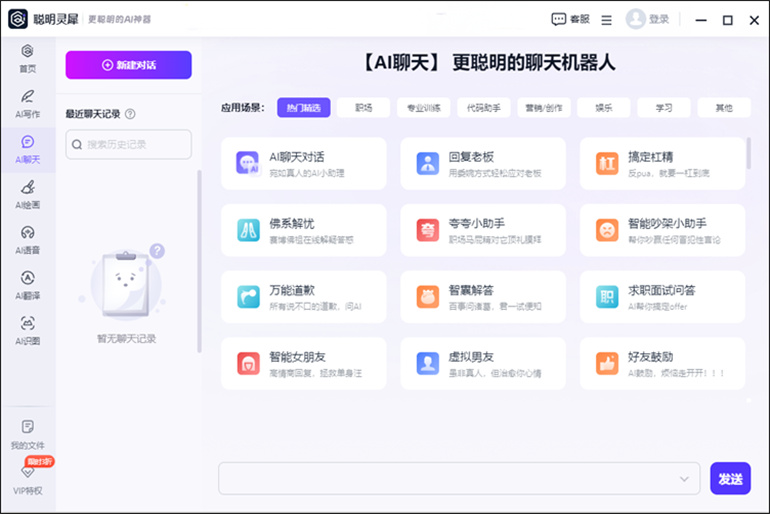Click the 搜索历史记录 search field

point(129,144)
